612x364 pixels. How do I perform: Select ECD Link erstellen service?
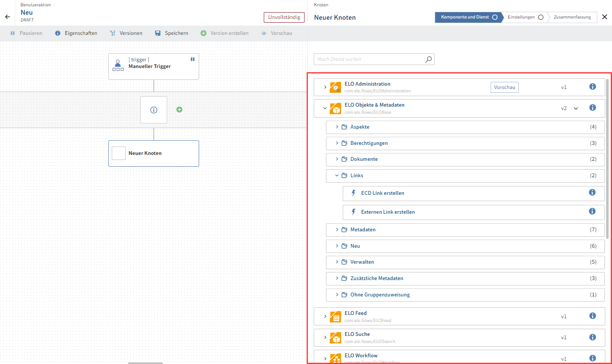coord(473,193)
